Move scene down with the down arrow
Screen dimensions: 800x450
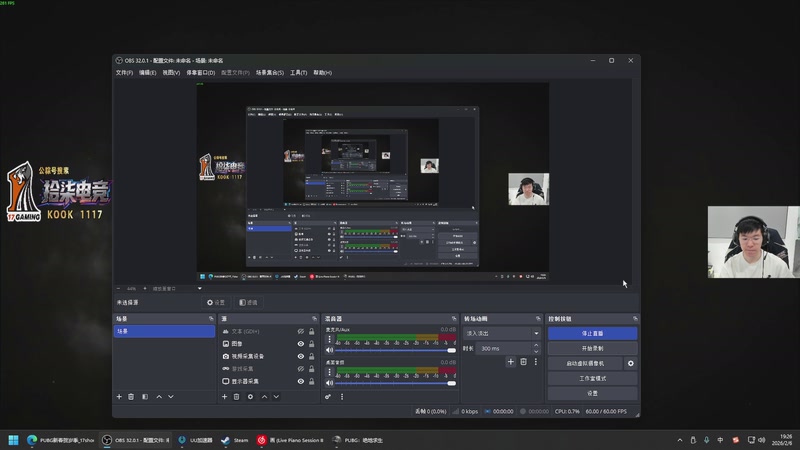tap(171, 396)
